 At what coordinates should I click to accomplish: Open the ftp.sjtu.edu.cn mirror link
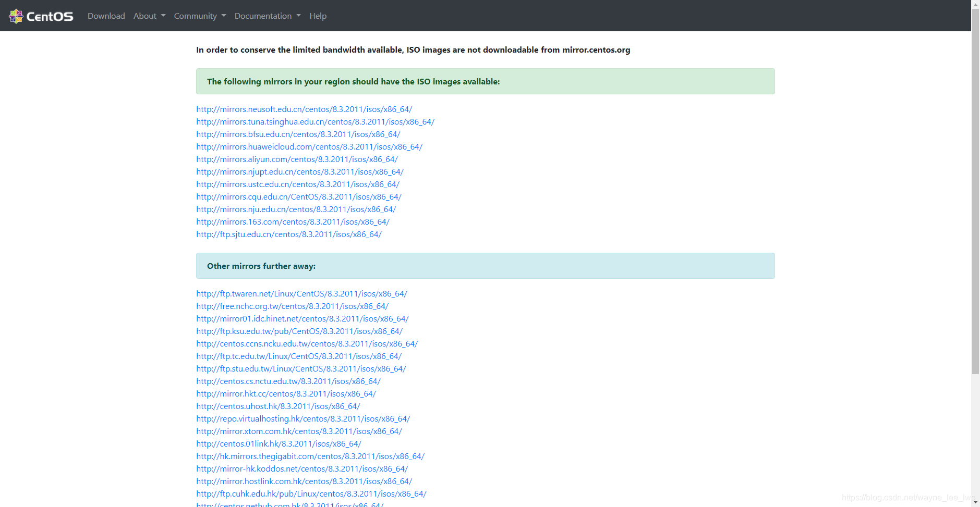(x=289, y=234)
